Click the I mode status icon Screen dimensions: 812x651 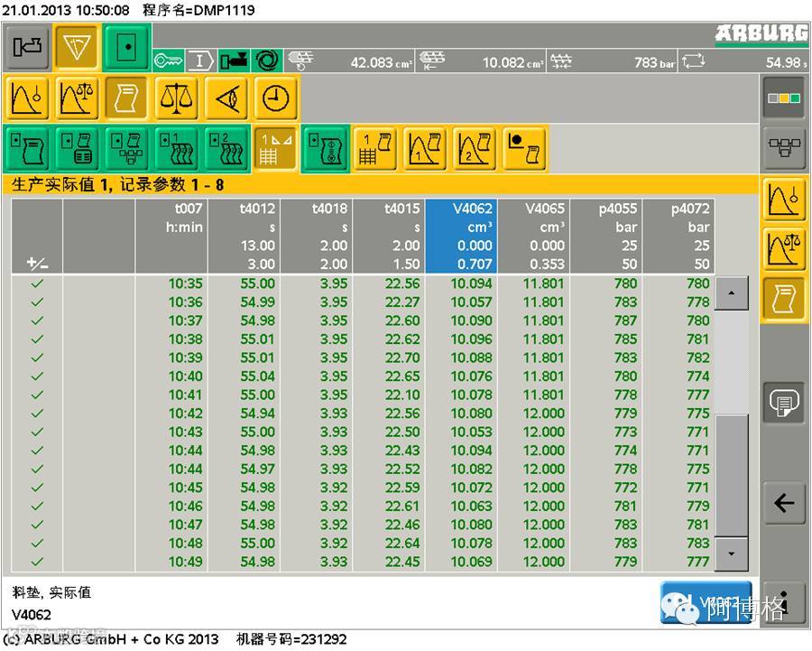(200, 61)
